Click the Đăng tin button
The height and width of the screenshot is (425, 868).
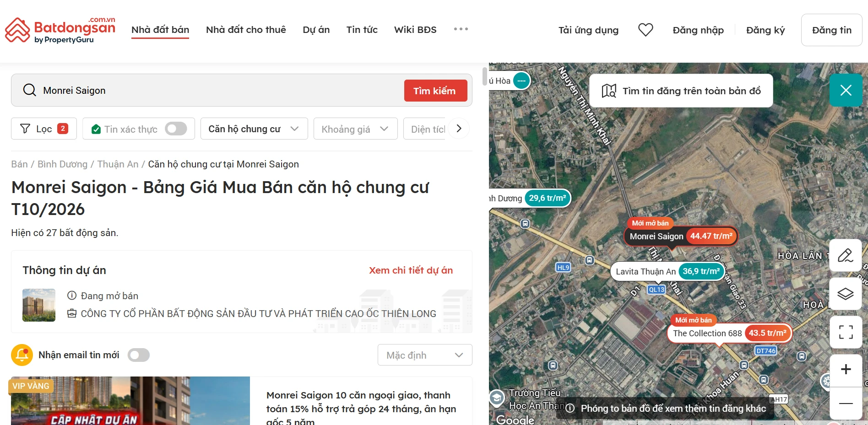point(831,30)
